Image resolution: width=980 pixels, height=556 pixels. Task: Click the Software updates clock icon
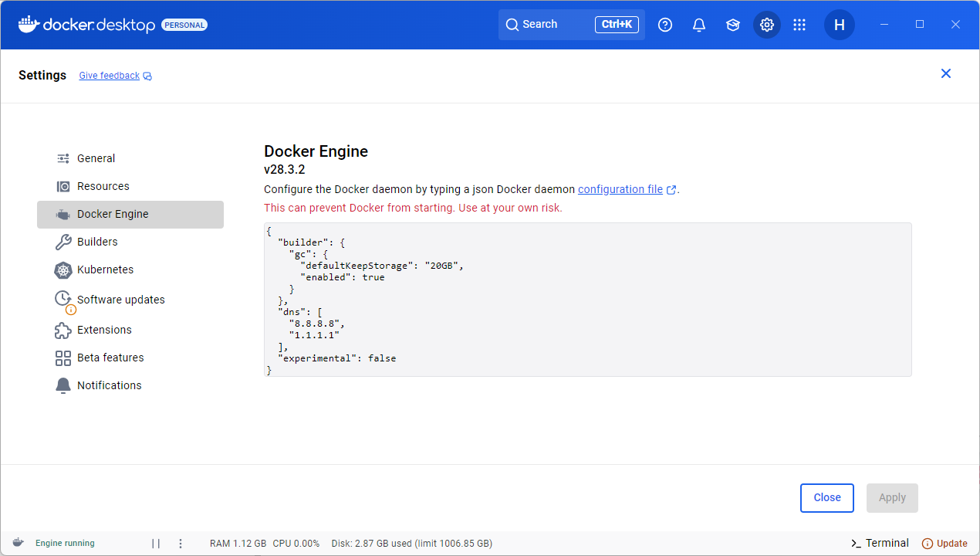point(63,298)
